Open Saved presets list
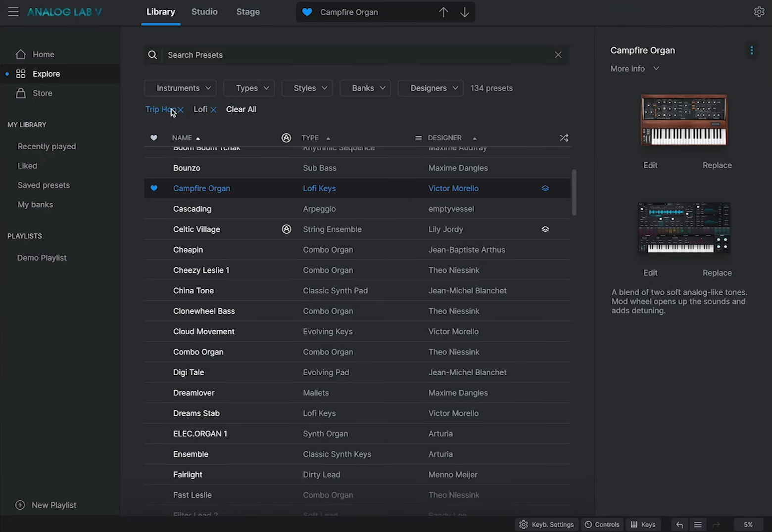This screenshot has height=532, width=772. (x=44, y=185)
